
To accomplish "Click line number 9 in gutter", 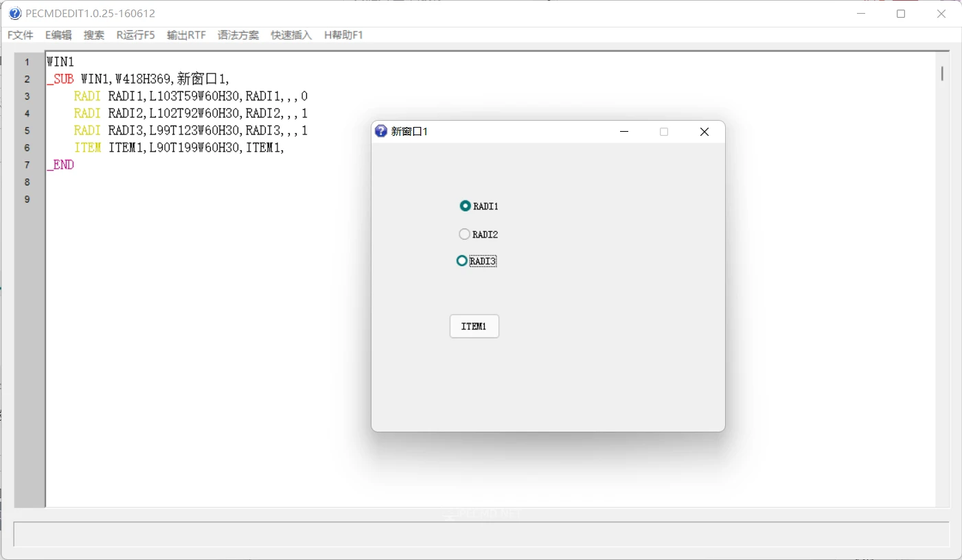I will coord(27,199).
